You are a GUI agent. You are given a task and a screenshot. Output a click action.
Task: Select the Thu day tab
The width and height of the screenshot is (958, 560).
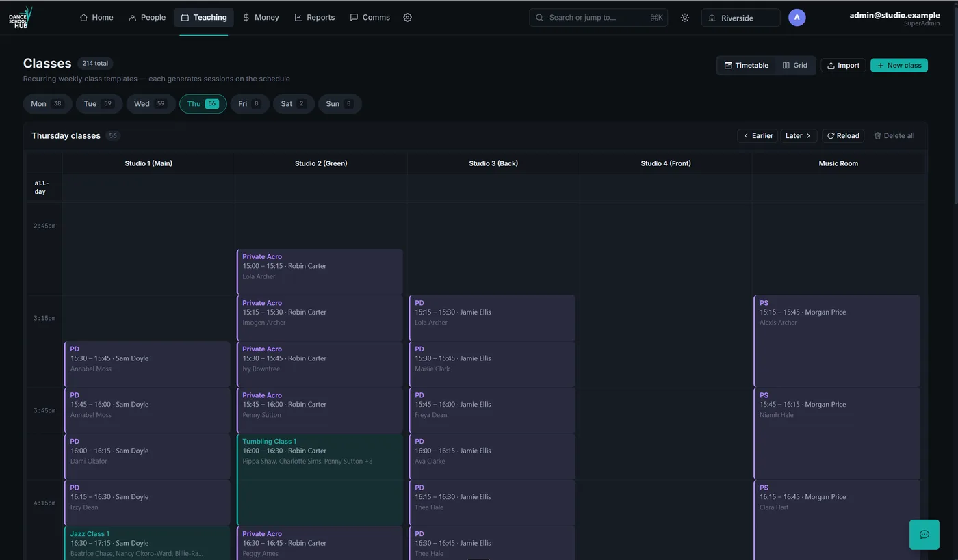(x=203, y=104)
